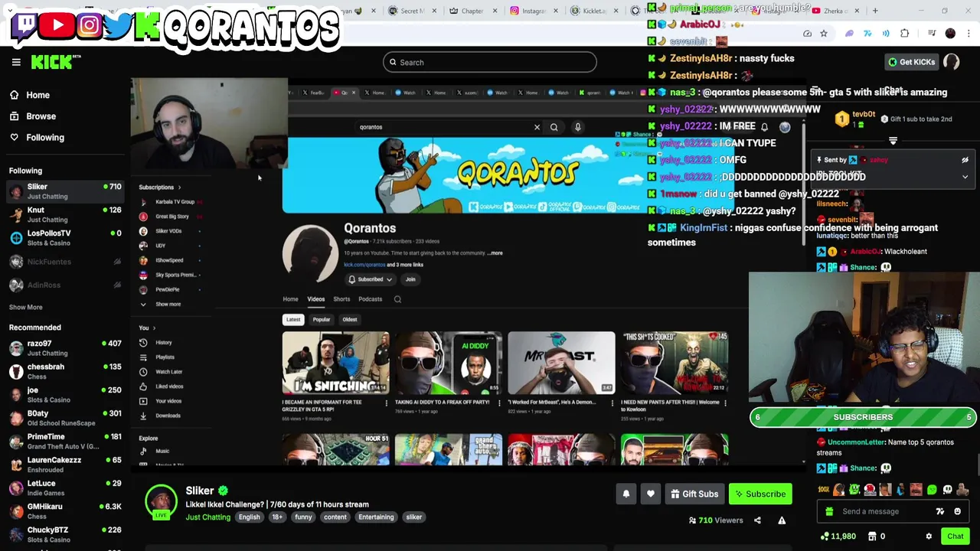Insert the white skull emote from emote bar
This screenshot has width=980, height=551.
pyautogui.click(x=947, y=490)
